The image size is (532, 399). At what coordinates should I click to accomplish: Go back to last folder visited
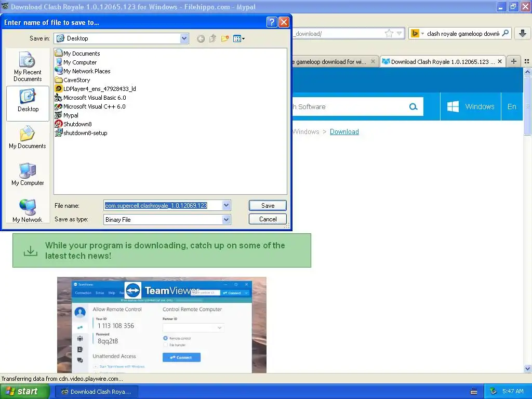click(201, 38)
